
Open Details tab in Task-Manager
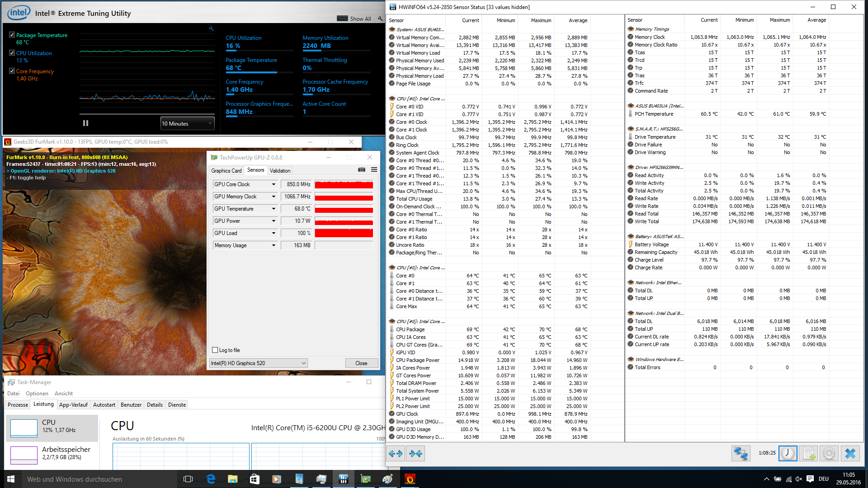pyautogui.click(x=155, y=405)
